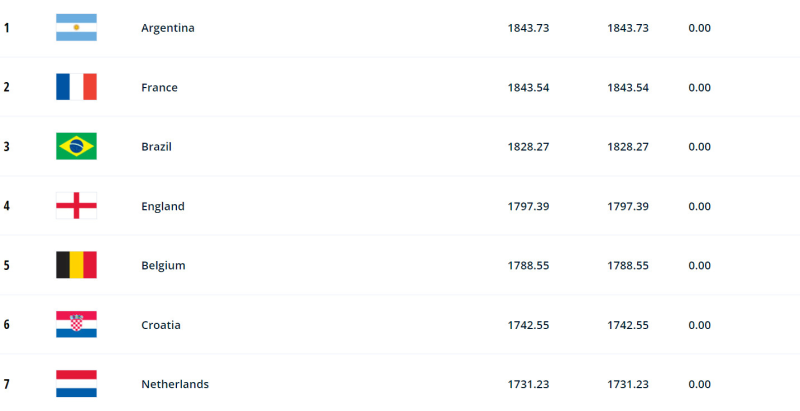800x411 pixels.
Task: Click the Belgium flag icon
Action: (76, 265)
